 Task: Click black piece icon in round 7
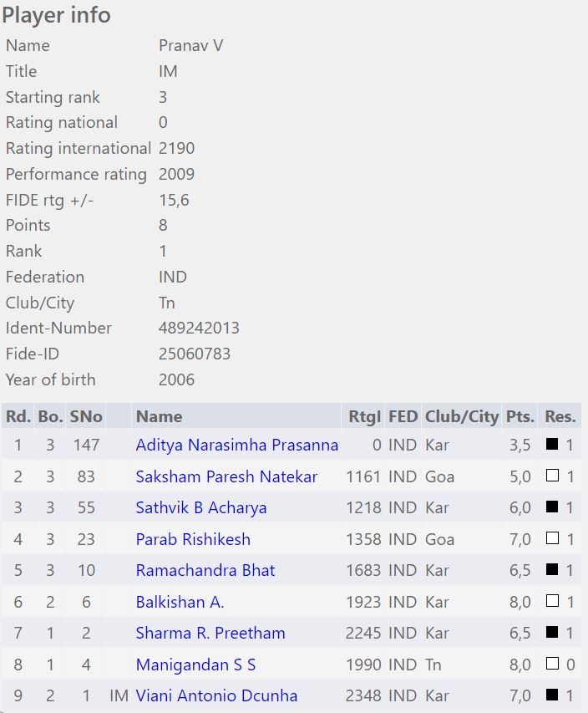pyautogui.click(x=551, y=634)
